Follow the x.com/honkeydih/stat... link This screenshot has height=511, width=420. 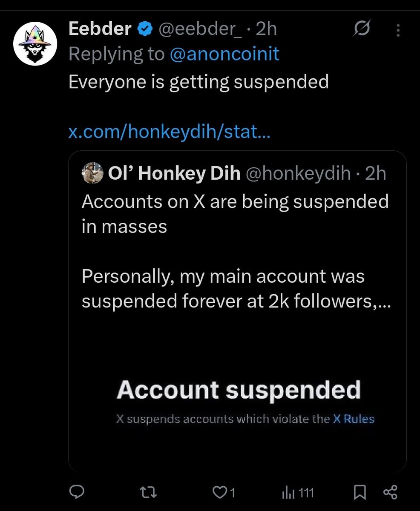point(170,133)
